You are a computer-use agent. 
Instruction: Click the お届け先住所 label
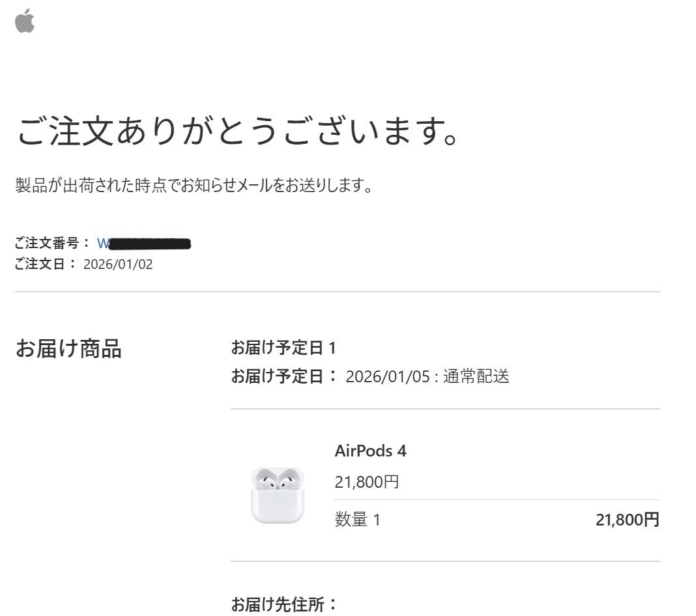[x=283, y=604]
